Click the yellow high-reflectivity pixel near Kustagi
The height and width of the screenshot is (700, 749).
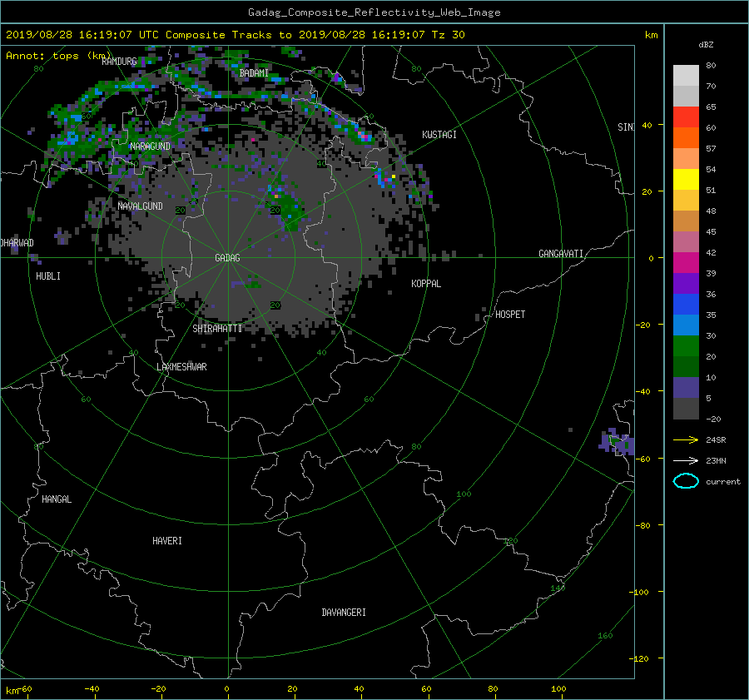pos(394,176)
